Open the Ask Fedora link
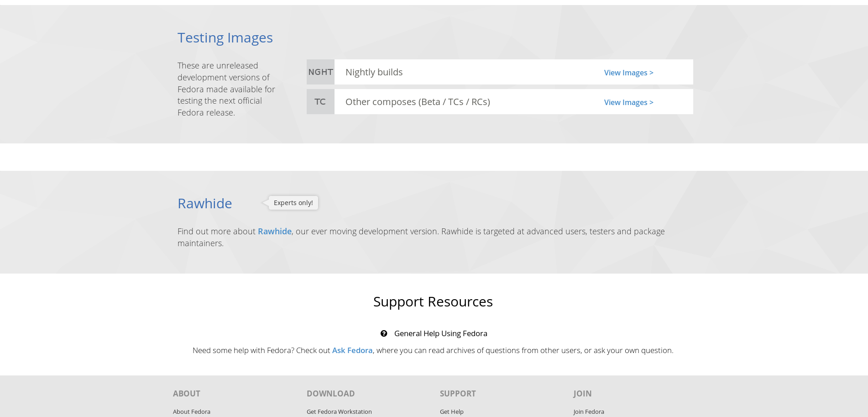This screenshot has width=868, height=417. point(352,350)
